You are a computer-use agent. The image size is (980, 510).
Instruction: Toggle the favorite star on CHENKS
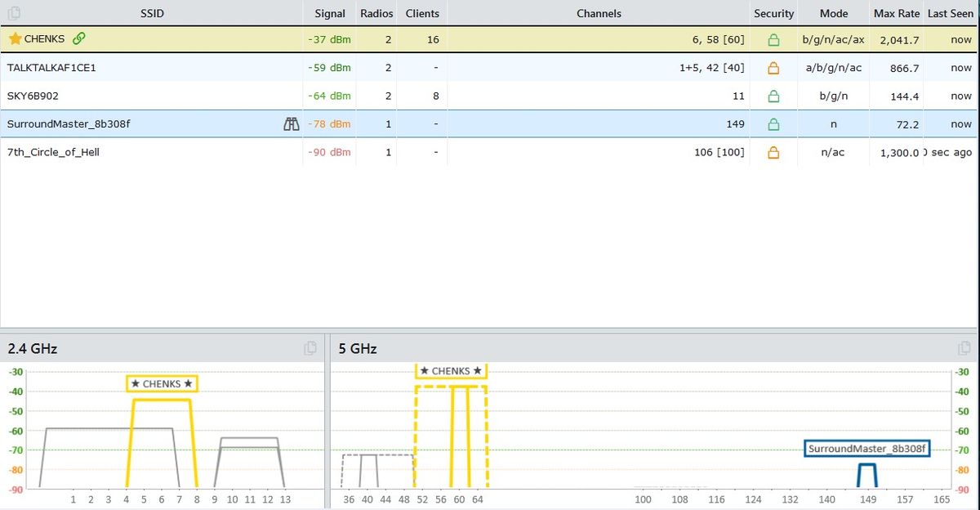[14, 38]
